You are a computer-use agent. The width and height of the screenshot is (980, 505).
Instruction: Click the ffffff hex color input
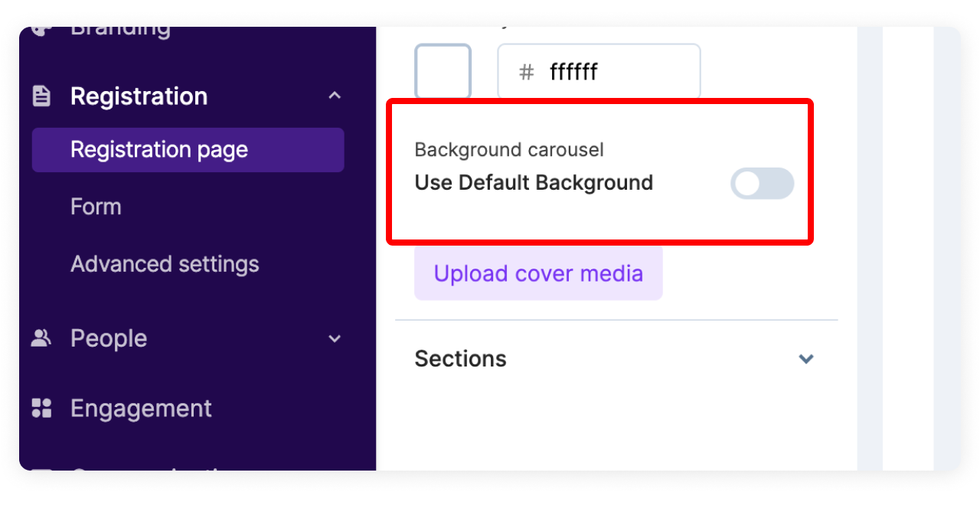pyautogui.click(x=612, y=73)
